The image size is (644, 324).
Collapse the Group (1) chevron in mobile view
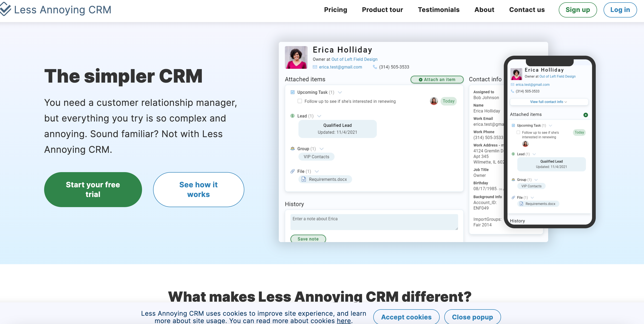pos(536,180)
